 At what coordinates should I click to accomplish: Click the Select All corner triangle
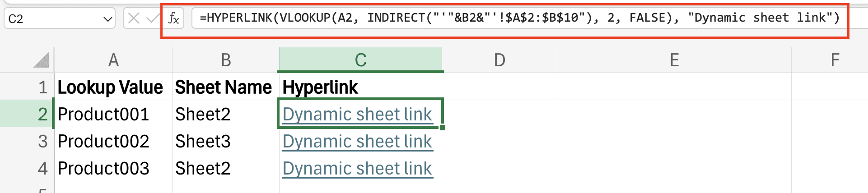coord(42,60)
